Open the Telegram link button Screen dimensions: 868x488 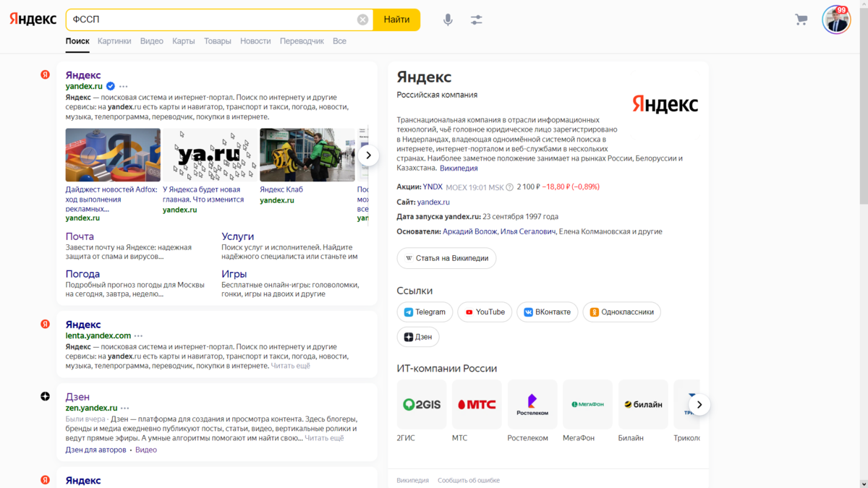425,312
